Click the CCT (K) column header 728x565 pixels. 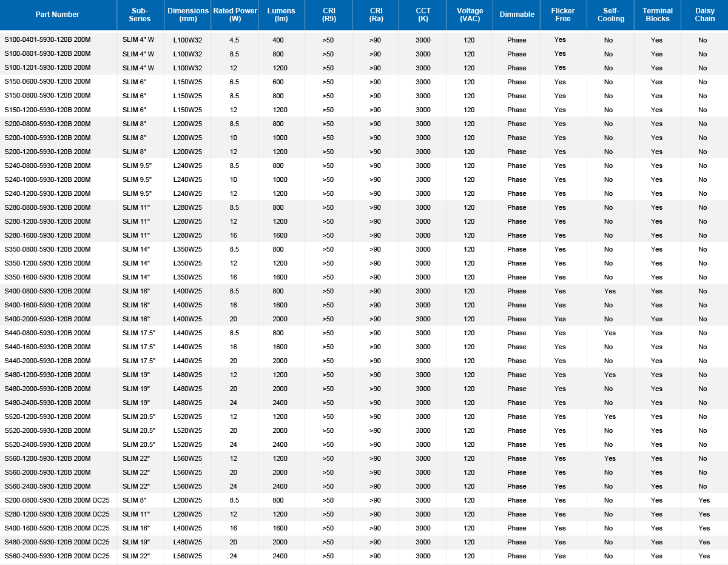point(422,15)
